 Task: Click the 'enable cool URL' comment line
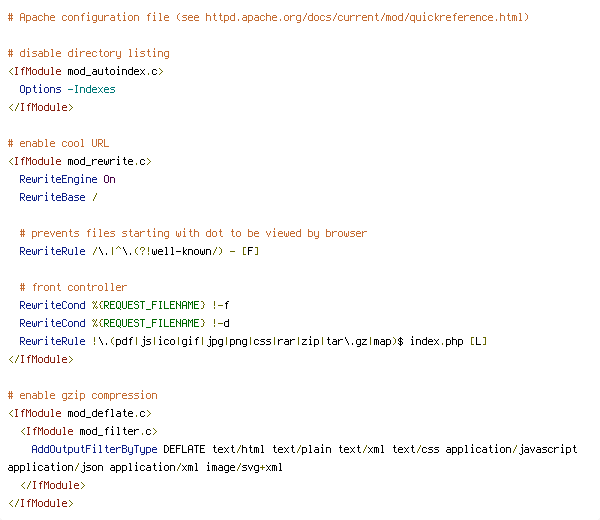(x=59, y=143)
